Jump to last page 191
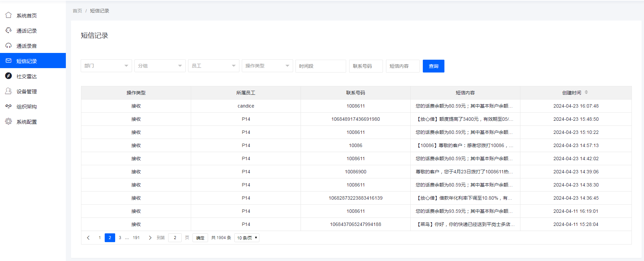Image resolution: width=644 pixels, height=261 pixels. pos(136,238)
